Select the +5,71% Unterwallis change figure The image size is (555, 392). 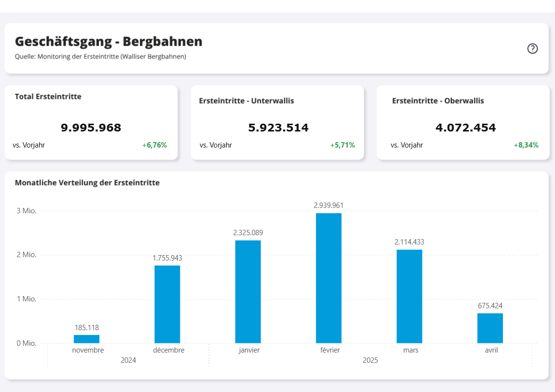click(342, 145)
